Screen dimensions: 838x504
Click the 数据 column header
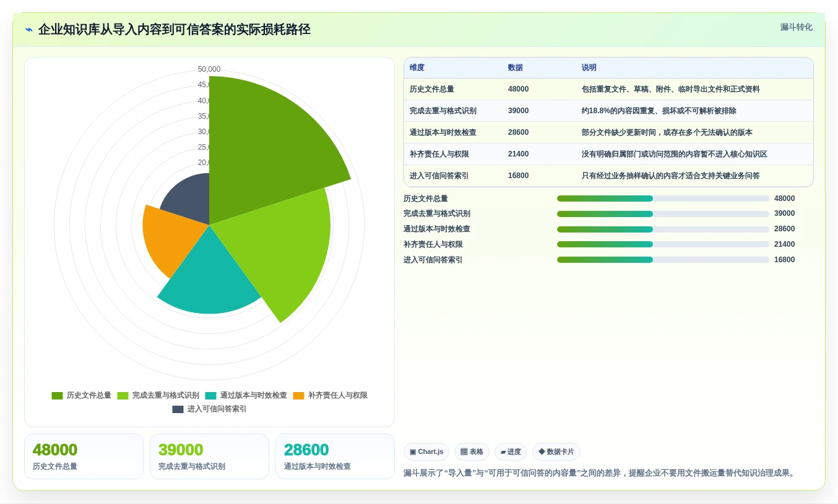pos(516,68)
